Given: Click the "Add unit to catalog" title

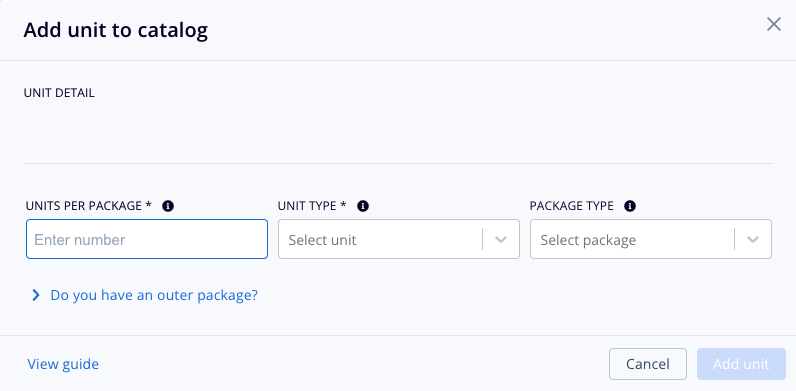Looking at the screenshot, I should (116, 30).
